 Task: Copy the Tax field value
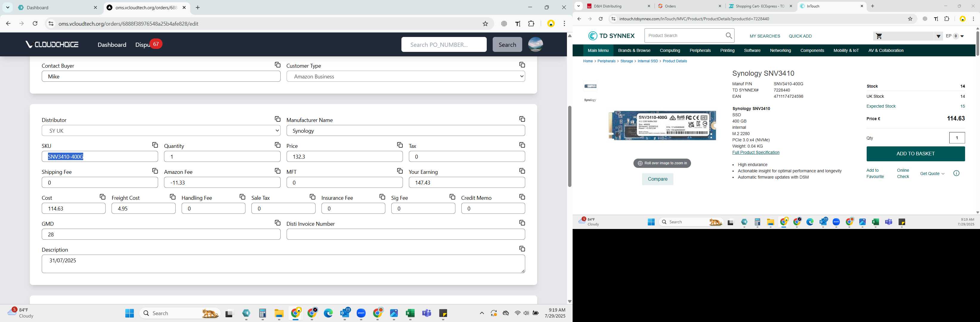[x=522, y=145]
